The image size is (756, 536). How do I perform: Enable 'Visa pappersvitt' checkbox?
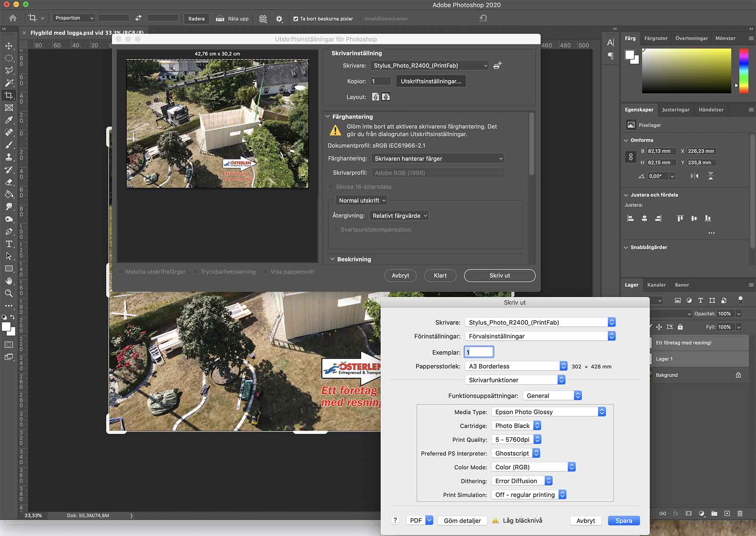coord(265,272)
